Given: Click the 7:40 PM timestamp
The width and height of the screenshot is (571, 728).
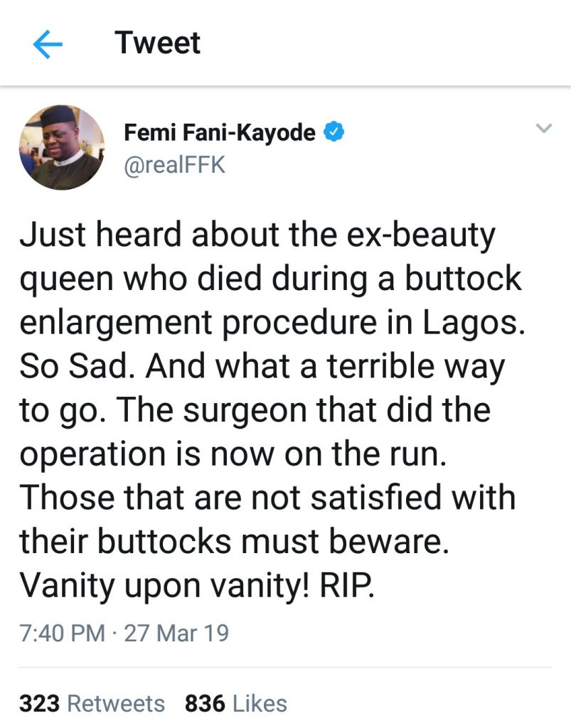Looking at the screenshot, I should pyautogui.click(x=63, y=632).
